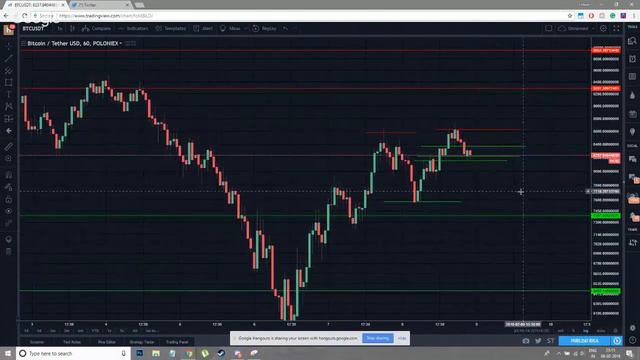Screen dimensions: 640x360
Task: Open Steam from the taskbar
Action: click(x=221, y=353)
